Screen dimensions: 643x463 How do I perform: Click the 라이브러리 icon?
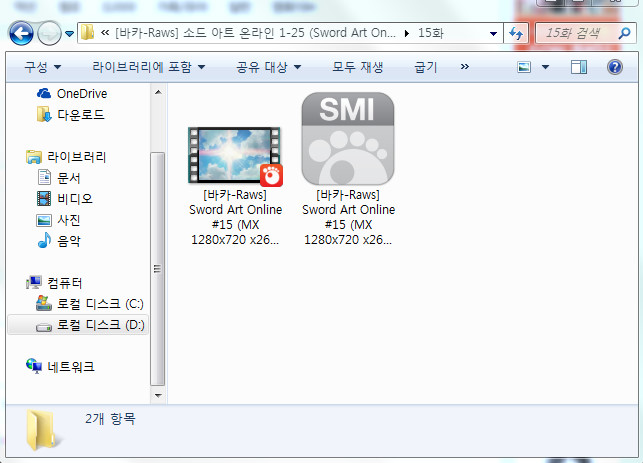tap(34, 157)
